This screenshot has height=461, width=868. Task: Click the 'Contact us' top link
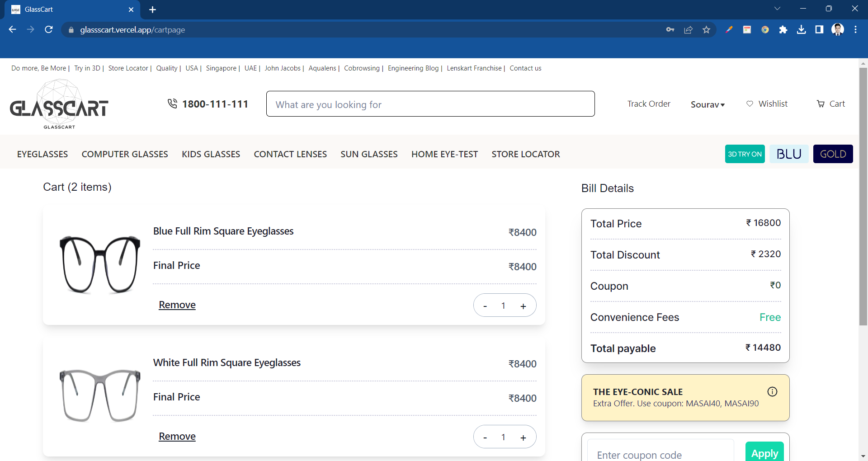coord(525,68)
